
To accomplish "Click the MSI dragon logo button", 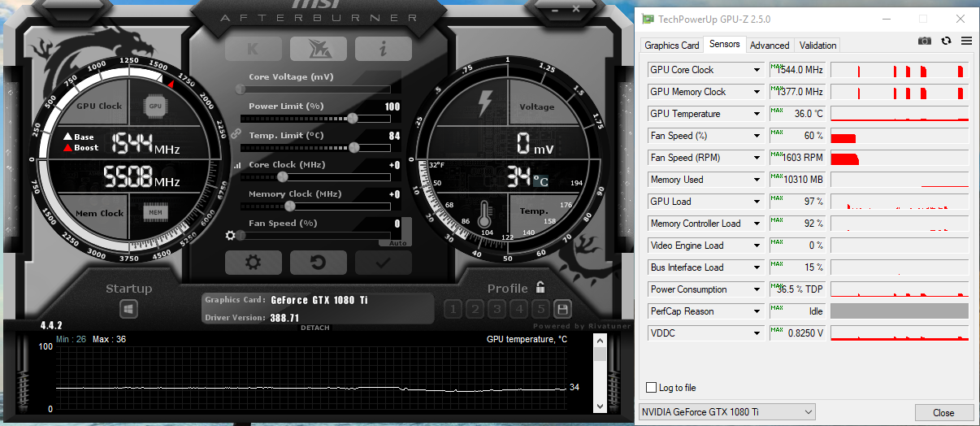I will pos(319,49).
